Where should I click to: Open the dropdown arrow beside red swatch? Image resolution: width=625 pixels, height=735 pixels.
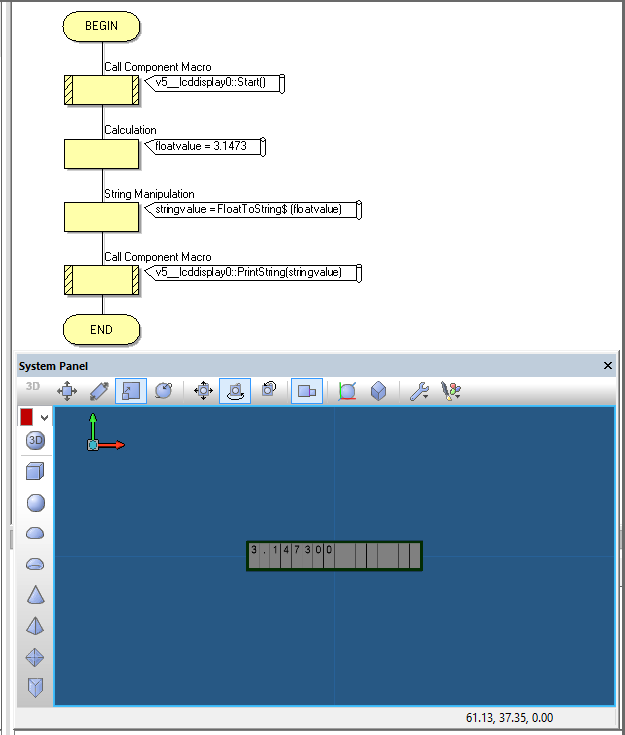pos(44,417)
